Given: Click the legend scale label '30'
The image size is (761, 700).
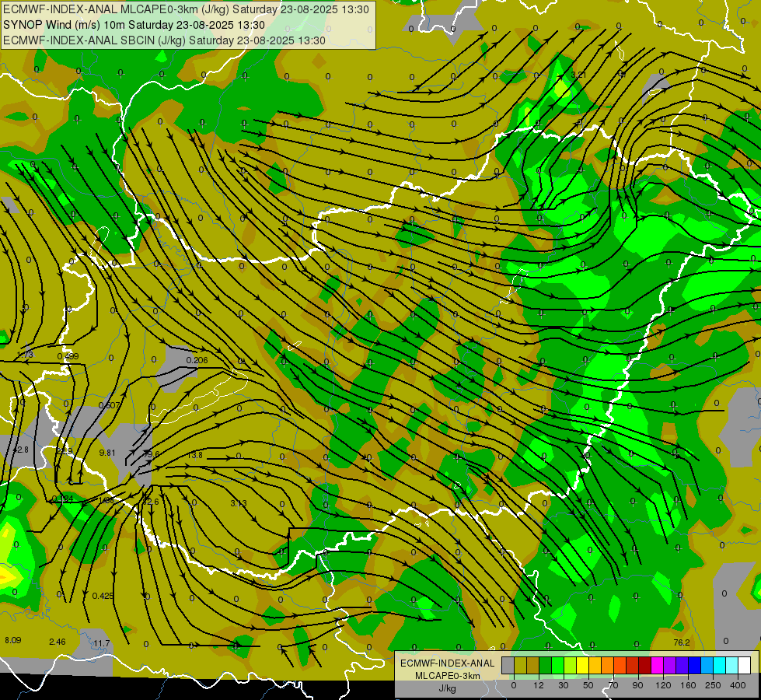Looking at the screenshot, I should 564,685.
